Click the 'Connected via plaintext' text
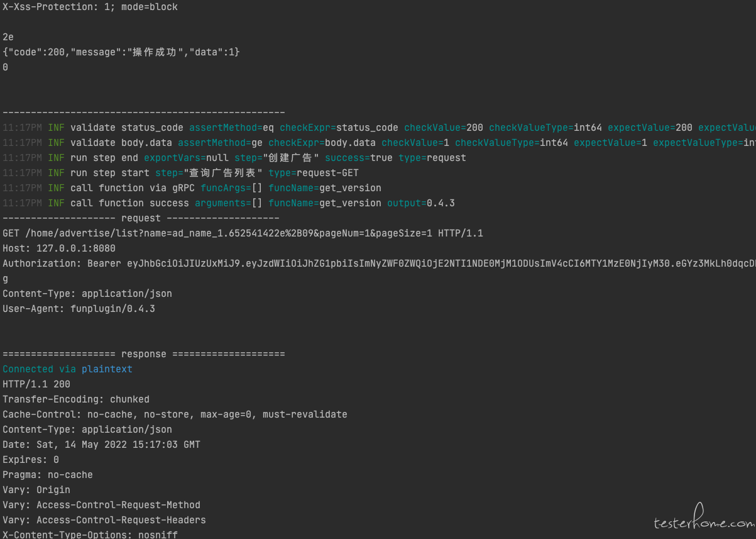 [x=67, y=369]
